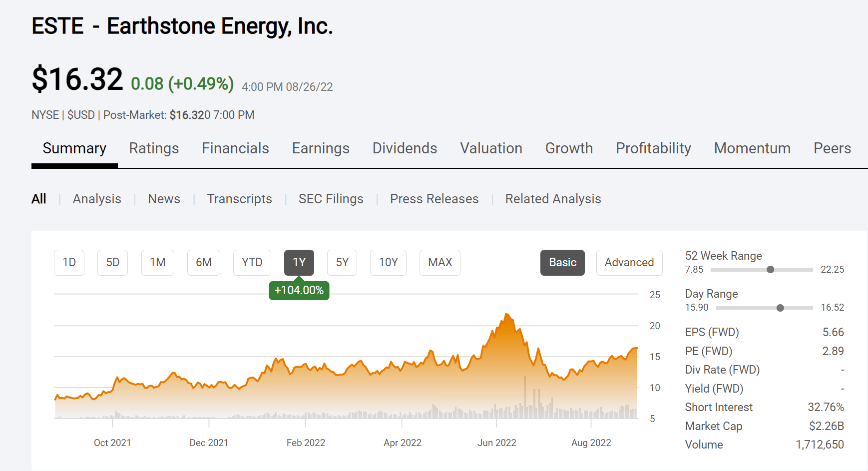This screenshot has width=868, height=471.
Task: View the Valuation tab
Action: tap(491, 148)
